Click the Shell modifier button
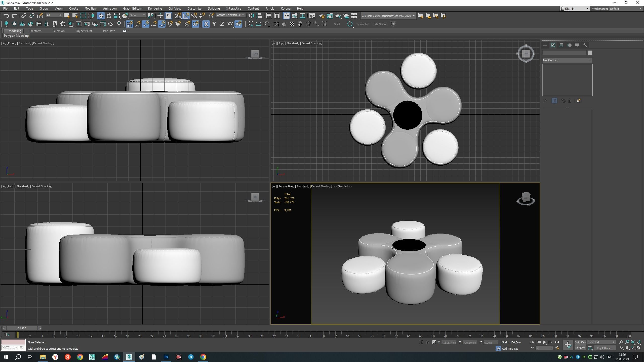The image size is (644, 362). 337,24
